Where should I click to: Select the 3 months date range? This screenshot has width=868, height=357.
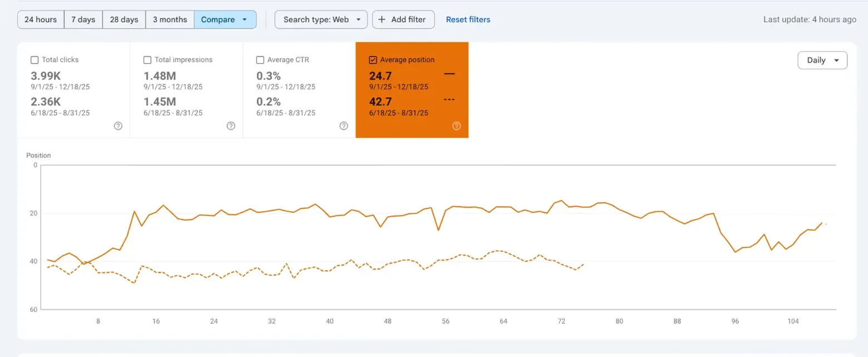tap(170, 19)
